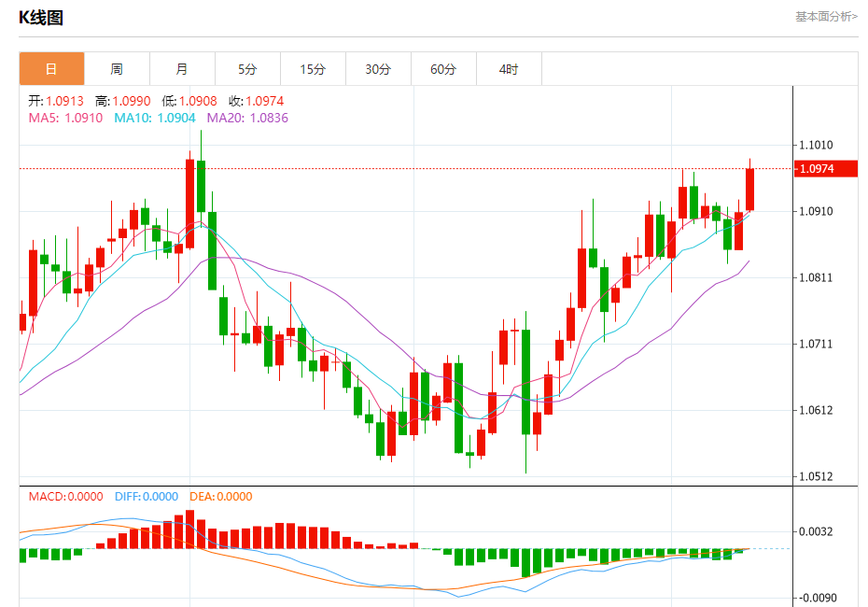Click the 开:1.0913 open value
This screenshot has height=607, width=868.
click(56, 101)
